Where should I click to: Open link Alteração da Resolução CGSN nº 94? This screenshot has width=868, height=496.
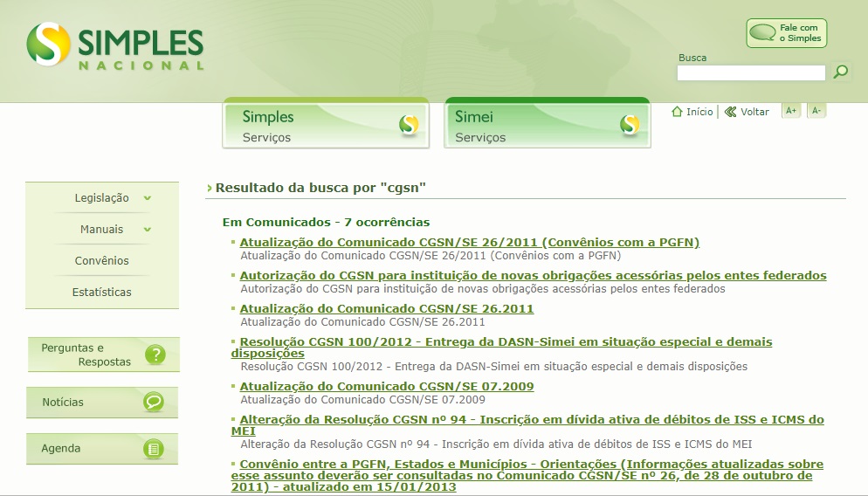point(527,425)
